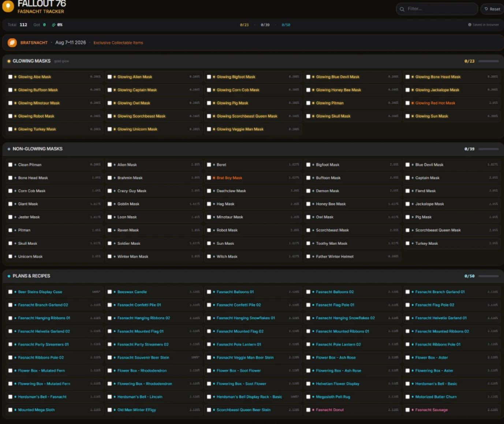
Task: Check the Glowing Red Hot Mask box
Action: point(407,103)
